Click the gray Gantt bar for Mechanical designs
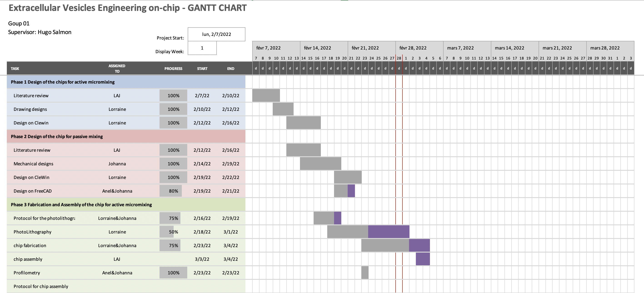Screen dimensions: 644x293 tap(320, 164)
